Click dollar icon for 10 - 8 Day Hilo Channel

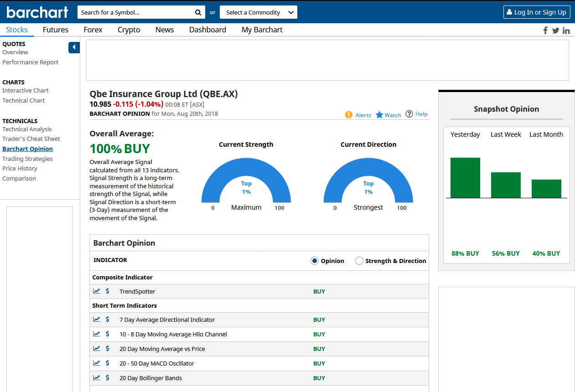pyautogui.click(x=108, y=334)
